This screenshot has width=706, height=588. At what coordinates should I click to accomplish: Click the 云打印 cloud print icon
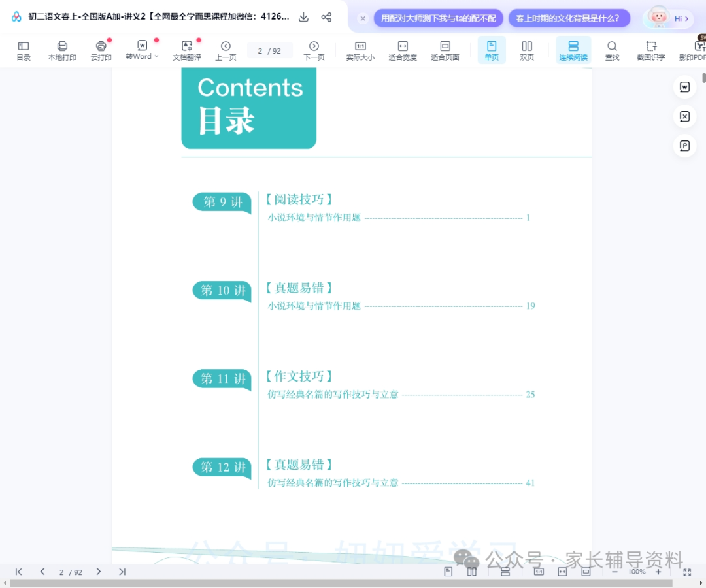click(x=101, y=51)
